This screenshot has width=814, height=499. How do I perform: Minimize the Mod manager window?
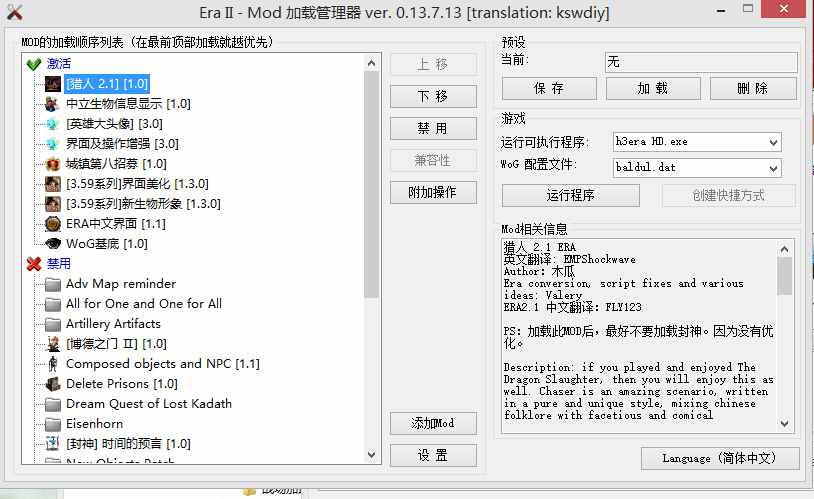pos(721,9)
